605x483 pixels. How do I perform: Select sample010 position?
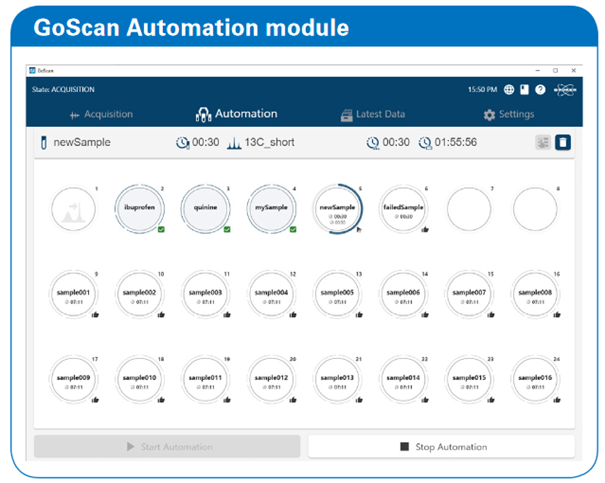coord(139,380)
